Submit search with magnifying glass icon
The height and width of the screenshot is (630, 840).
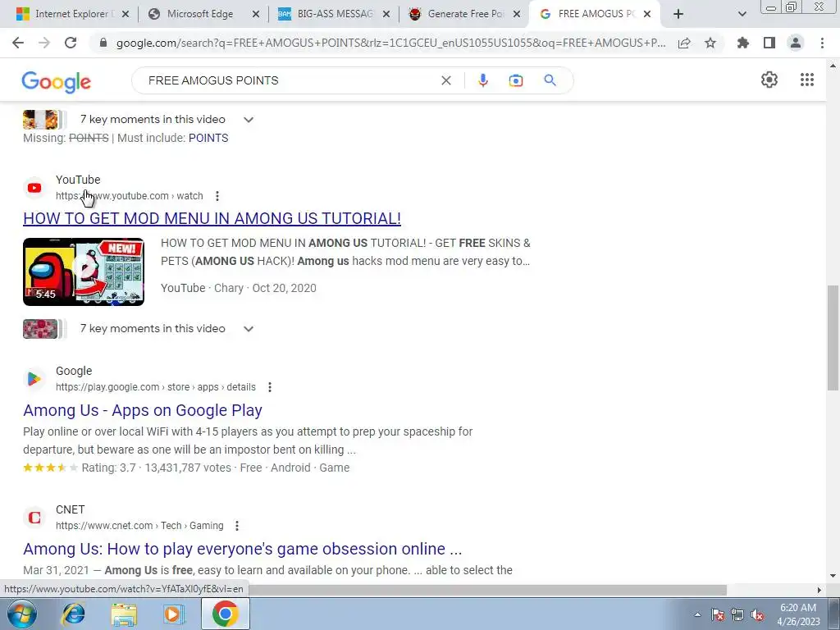pyautogui.click(x=550, y=80)
